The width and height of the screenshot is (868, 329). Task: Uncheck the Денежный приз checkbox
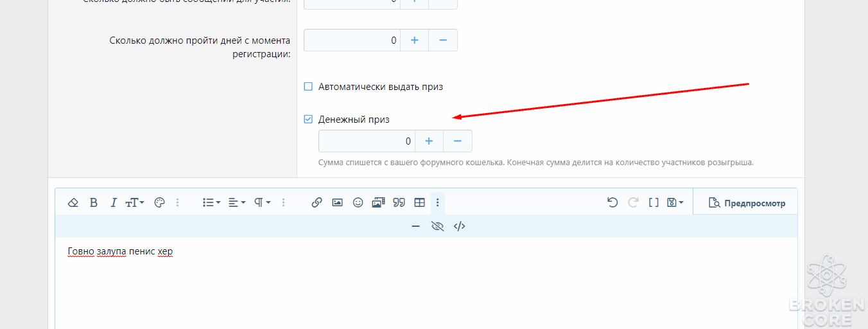coord(308,120)
